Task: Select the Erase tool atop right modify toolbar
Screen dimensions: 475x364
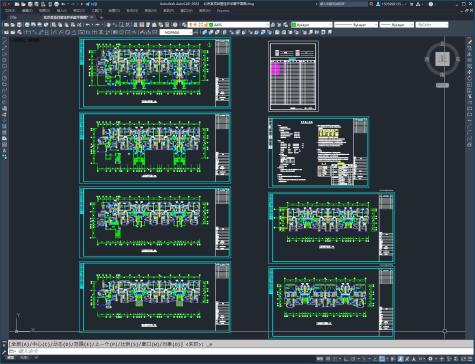Action: (469, 41)
